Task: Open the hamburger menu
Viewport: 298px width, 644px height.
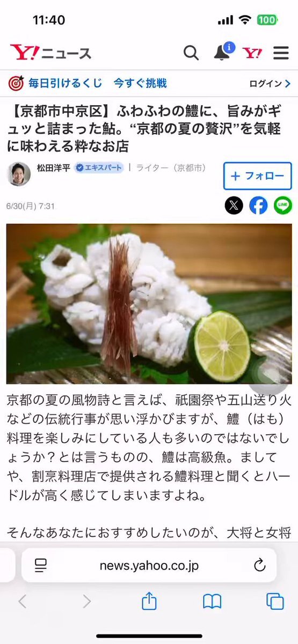Action: click(281, 53)
